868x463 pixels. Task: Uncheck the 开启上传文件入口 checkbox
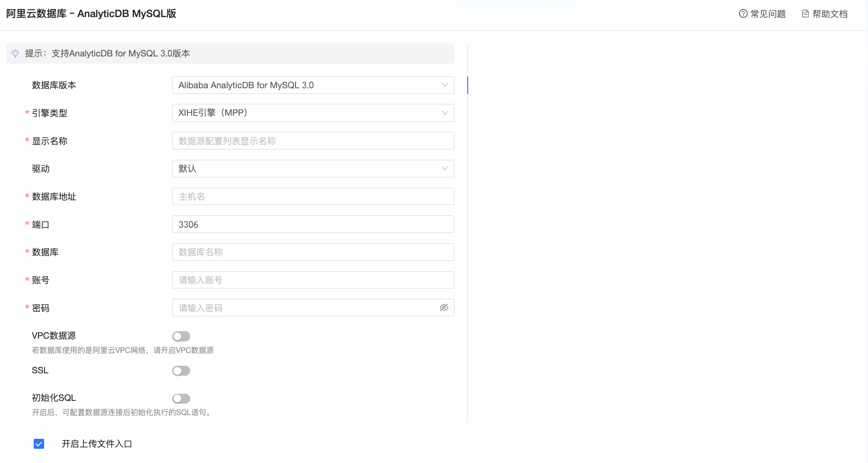[39, 444]
